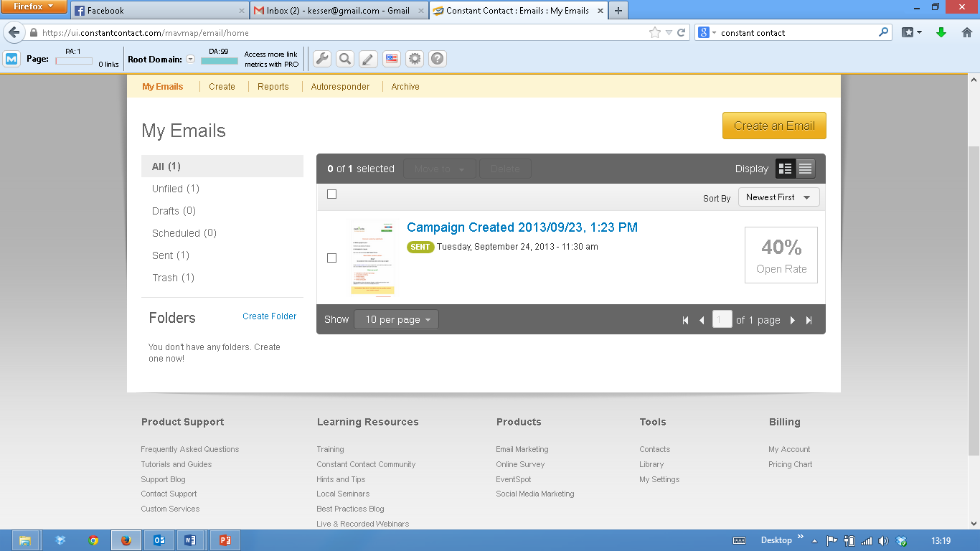Open the Firefox menu button
980x551 pixels.
(x=34, y=6)
